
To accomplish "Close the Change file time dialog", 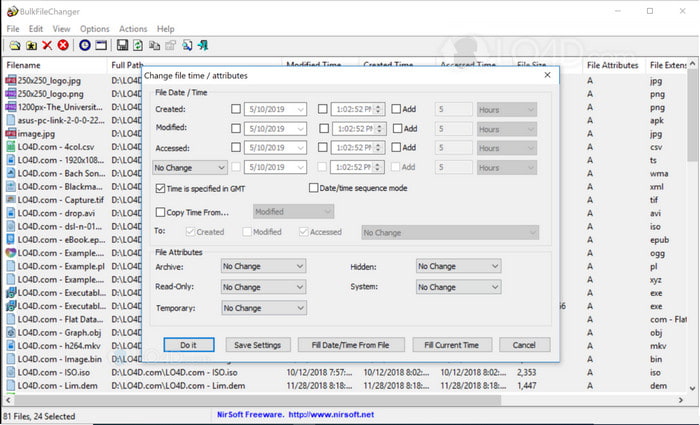I will [548, 75].
